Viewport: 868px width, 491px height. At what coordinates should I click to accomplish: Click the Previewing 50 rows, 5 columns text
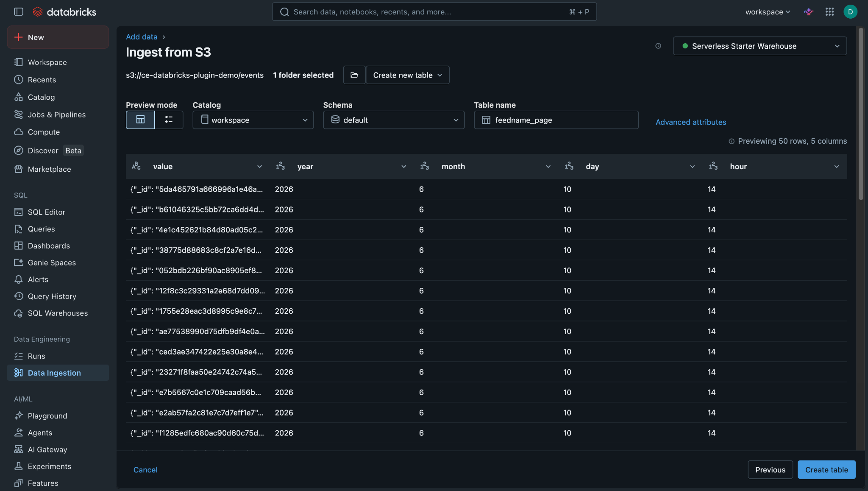(792, 141)
